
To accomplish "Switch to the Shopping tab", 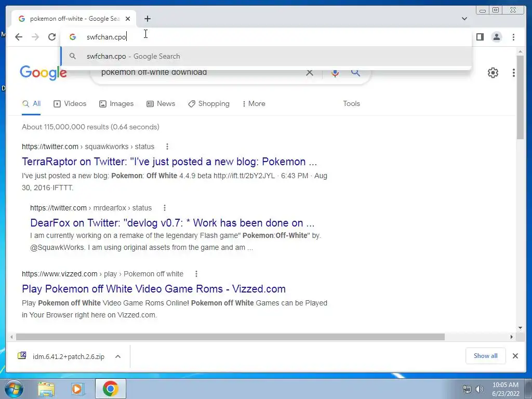I will pos(209,104).
